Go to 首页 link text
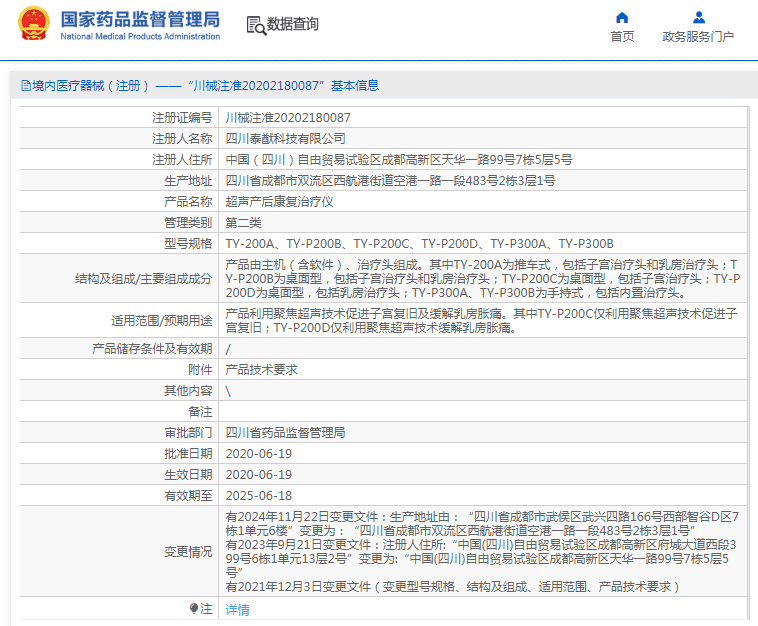Viewport: 758px width, 626px height. coord(622,37)
